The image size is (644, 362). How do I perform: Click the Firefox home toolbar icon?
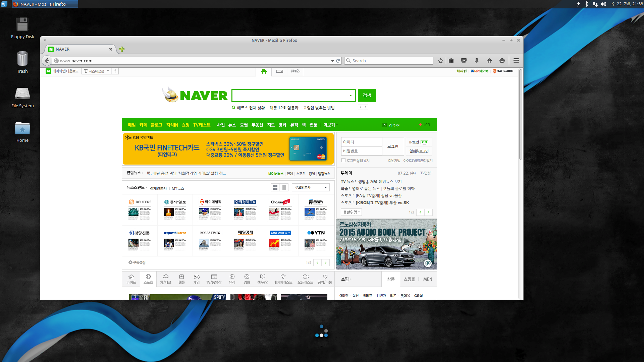(489, 61)
